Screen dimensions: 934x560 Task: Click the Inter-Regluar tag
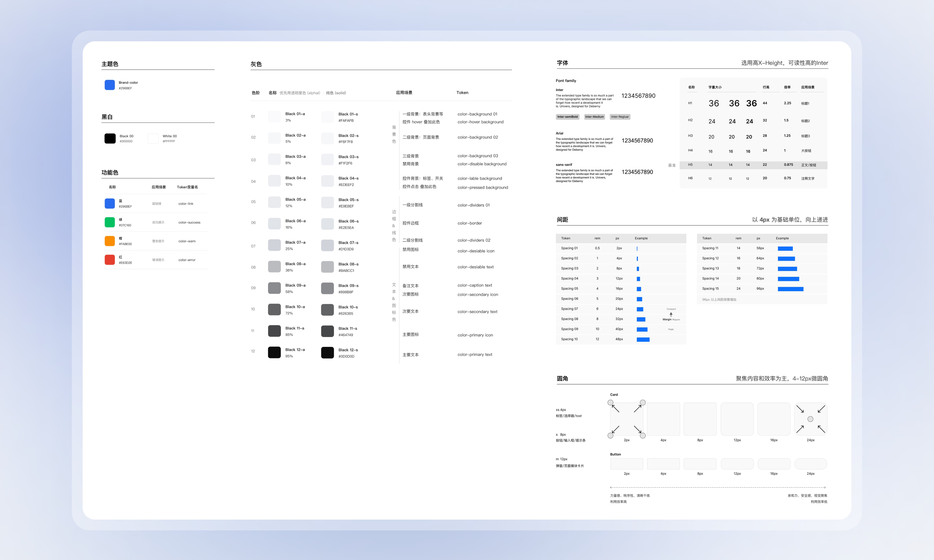[x=620, y=117]
